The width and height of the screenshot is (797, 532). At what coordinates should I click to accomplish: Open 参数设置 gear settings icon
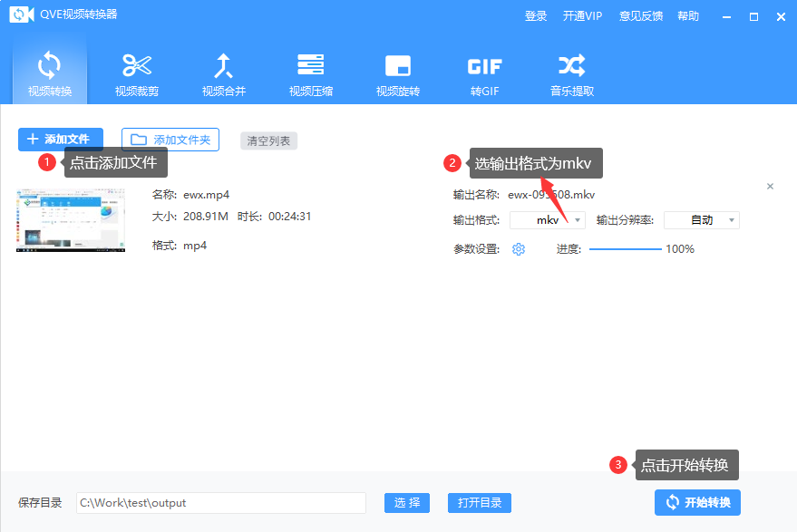coord(519,249)
